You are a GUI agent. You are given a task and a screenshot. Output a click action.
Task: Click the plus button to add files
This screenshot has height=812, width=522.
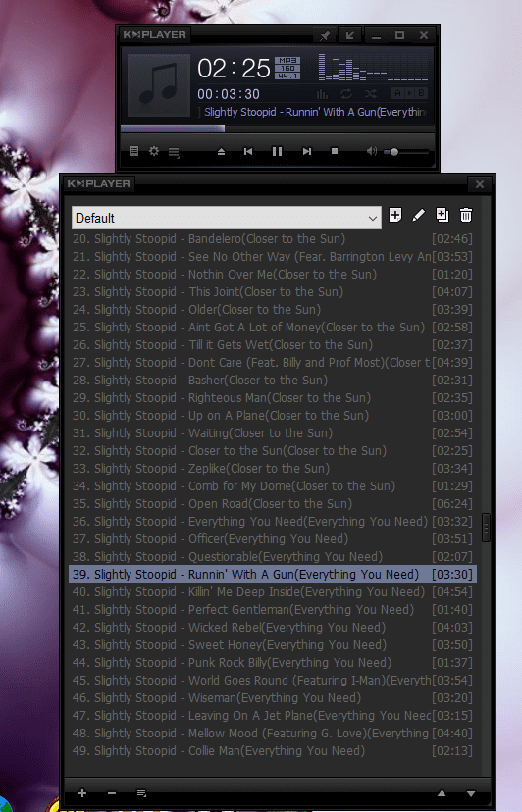tap(81, 793)
